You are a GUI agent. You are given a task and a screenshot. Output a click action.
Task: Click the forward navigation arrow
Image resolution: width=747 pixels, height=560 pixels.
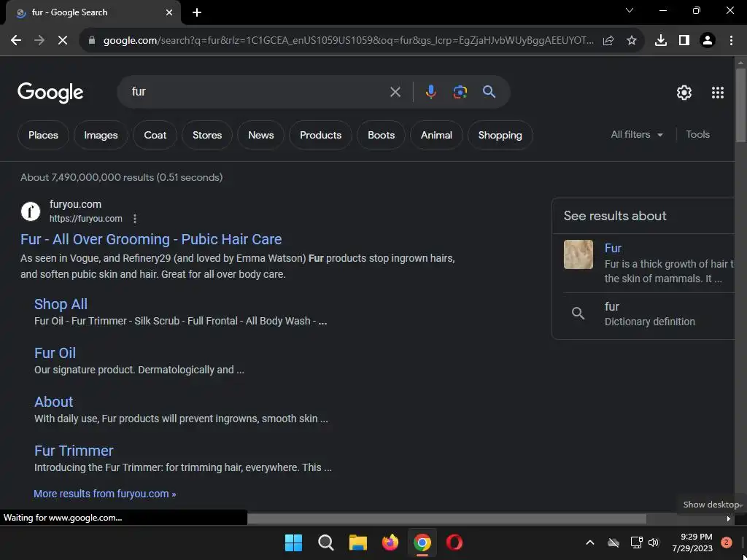click(x=39, y=41)
